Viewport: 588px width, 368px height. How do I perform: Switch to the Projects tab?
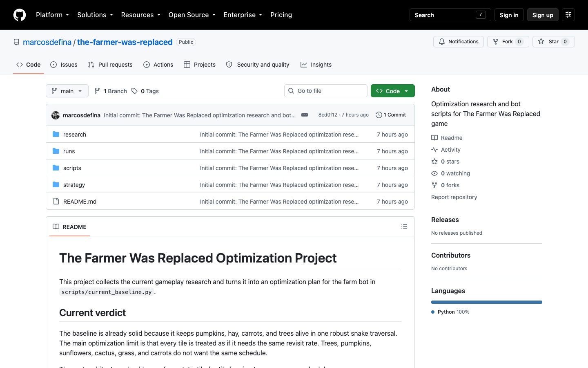(x=200, y=65)
